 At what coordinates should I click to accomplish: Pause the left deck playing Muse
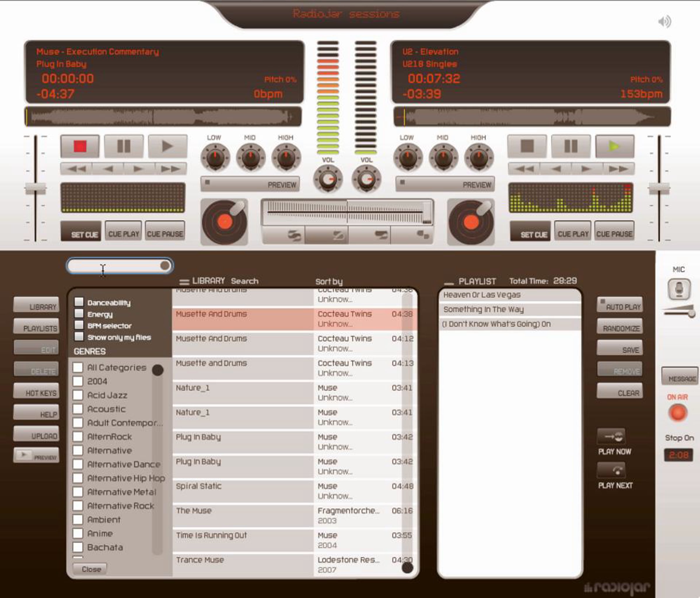pyautogui.click(x=124, y=146)
